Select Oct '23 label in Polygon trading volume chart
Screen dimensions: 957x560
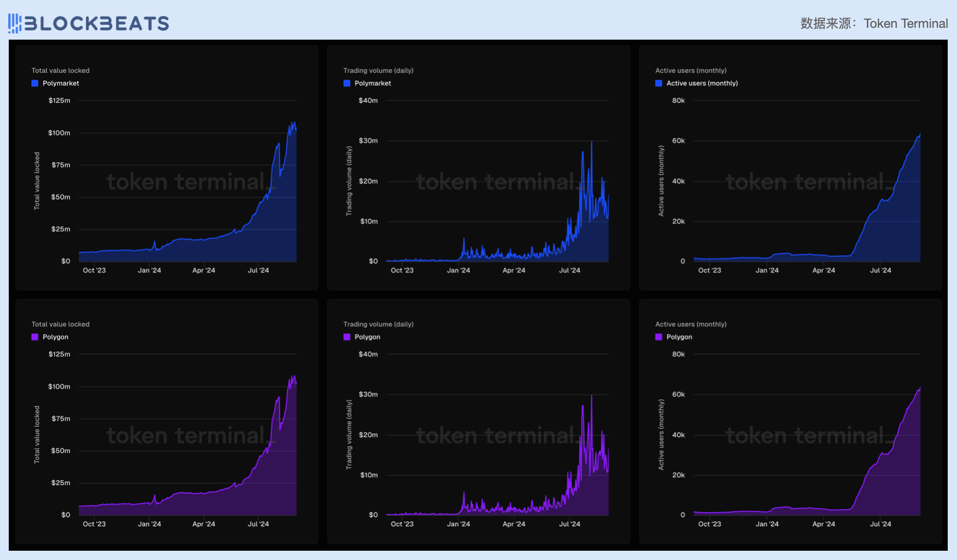tap(402, 524)
